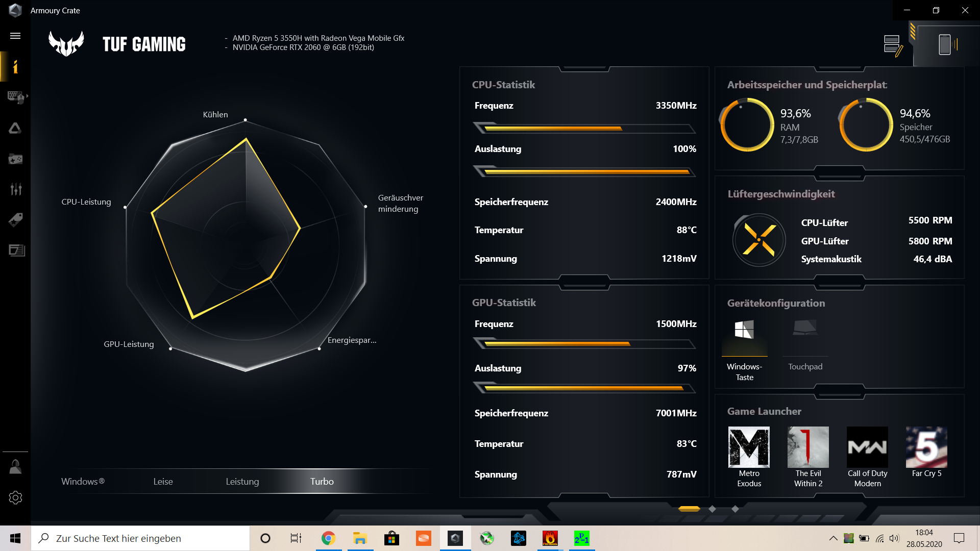Open Settings gear icon in sidebar

15,497
